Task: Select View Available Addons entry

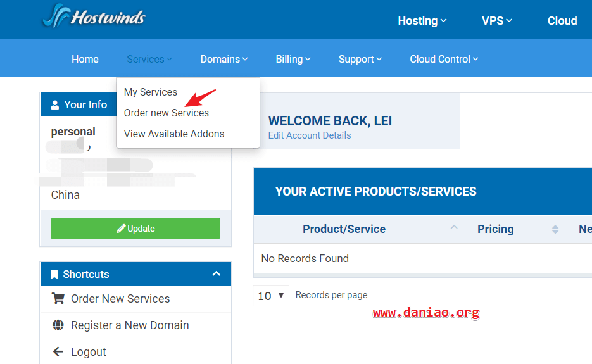Action: 174,134
